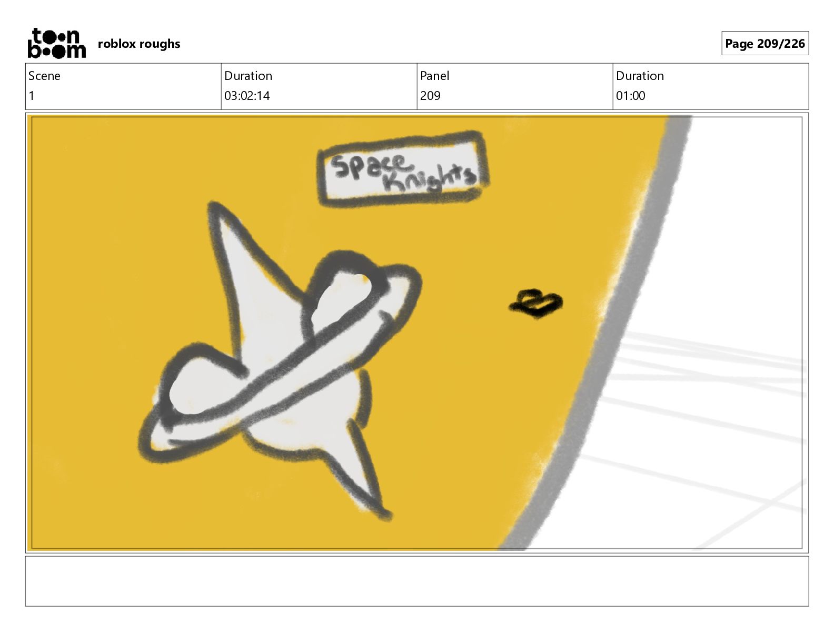Screen dimensions: 834x644
Task: Select the panel number '209'
Action: click(x=430, y=96)
